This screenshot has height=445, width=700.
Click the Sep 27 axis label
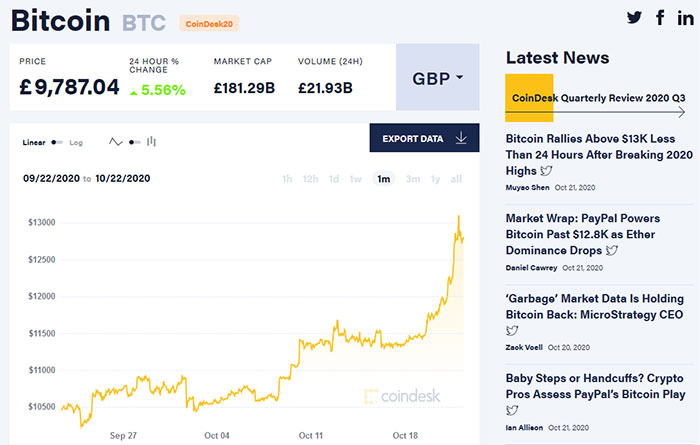coord(123,436)
